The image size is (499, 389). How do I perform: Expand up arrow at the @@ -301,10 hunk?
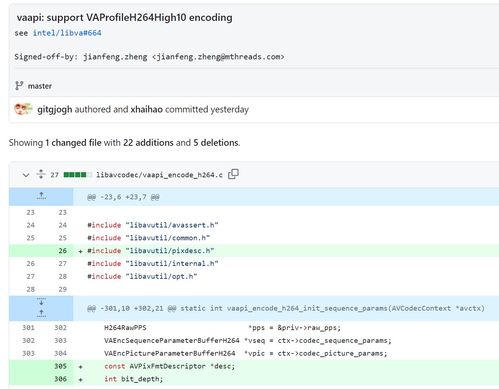(x=41, y=313)
